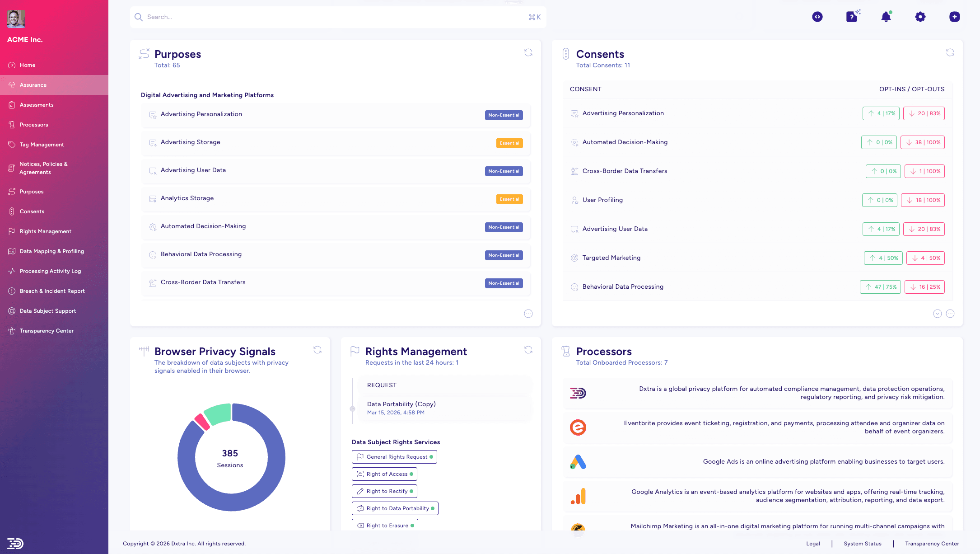Refresh the Browser Privacy Signals widget
The image size is (980, 554).
pos(317,350)
